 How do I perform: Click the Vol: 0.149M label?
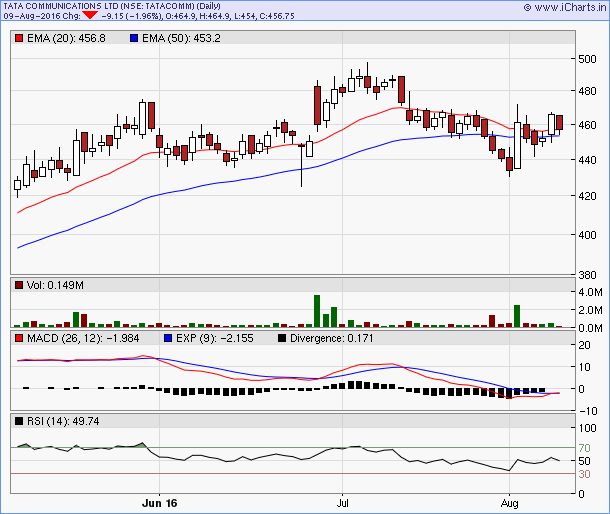coord(55,285)
